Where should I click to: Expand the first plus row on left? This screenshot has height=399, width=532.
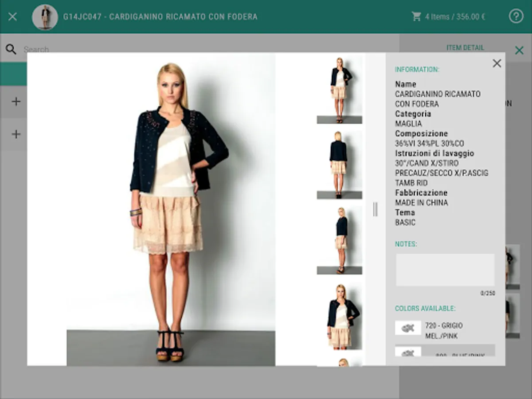click(16, 102)
